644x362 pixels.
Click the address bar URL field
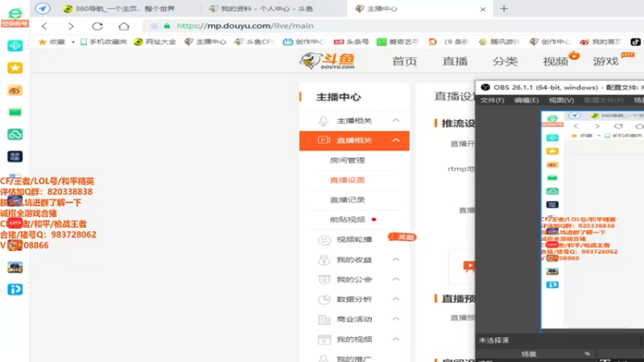pyautogui.click(x=394, y=26)
